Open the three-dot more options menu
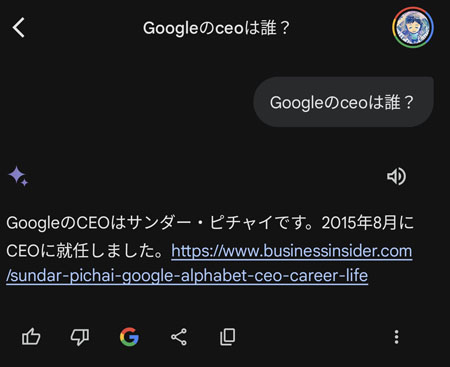 (x=396, y=337)
